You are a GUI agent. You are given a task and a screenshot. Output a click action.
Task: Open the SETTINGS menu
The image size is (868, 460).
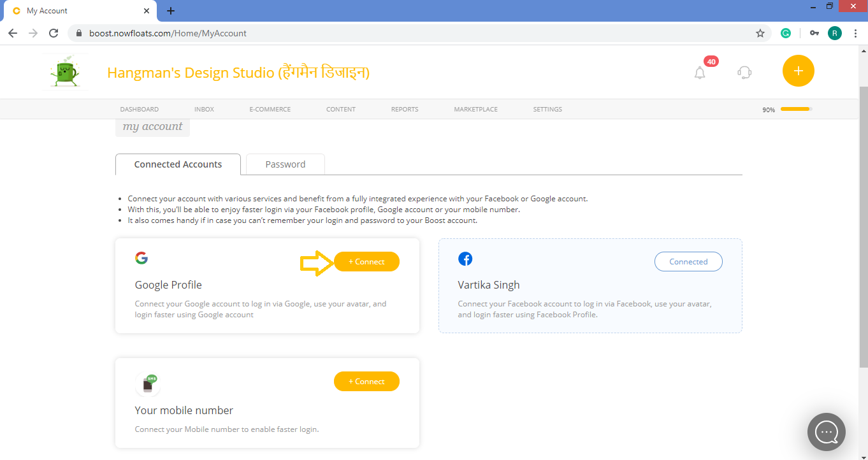547,110
